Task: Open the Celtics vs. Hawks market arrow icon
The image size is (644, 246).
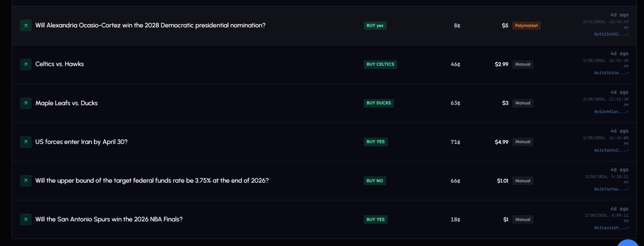Action: pos(25,64)
